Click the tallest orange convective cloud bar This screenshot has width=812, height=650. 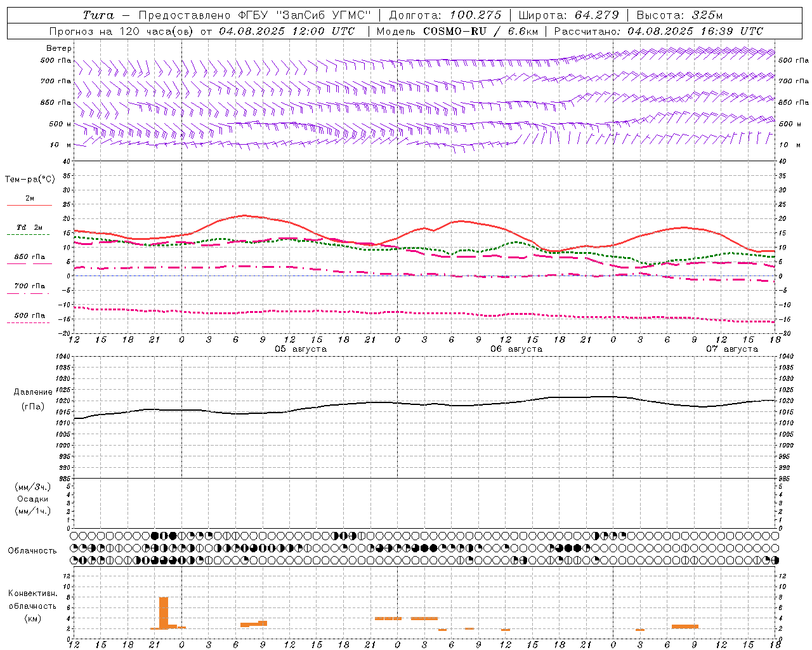click(164, 613)
